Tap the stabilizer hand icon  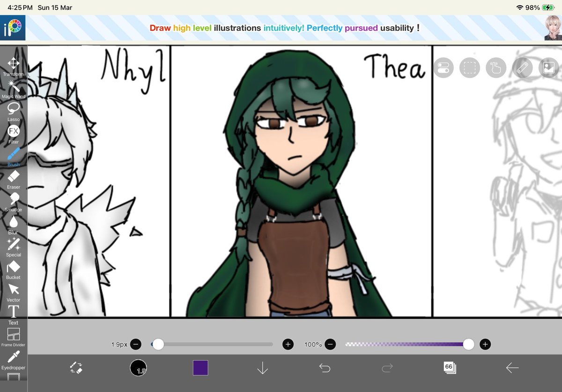495,68
